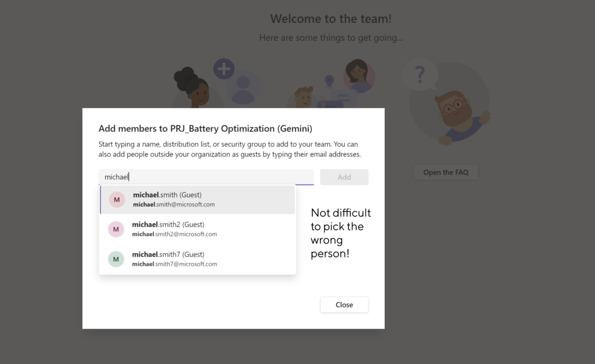Click the question mark icon above the FAQ illustration
Image resolution: width=595 pixels, height=364 pixels.
(x=420, y=74)
